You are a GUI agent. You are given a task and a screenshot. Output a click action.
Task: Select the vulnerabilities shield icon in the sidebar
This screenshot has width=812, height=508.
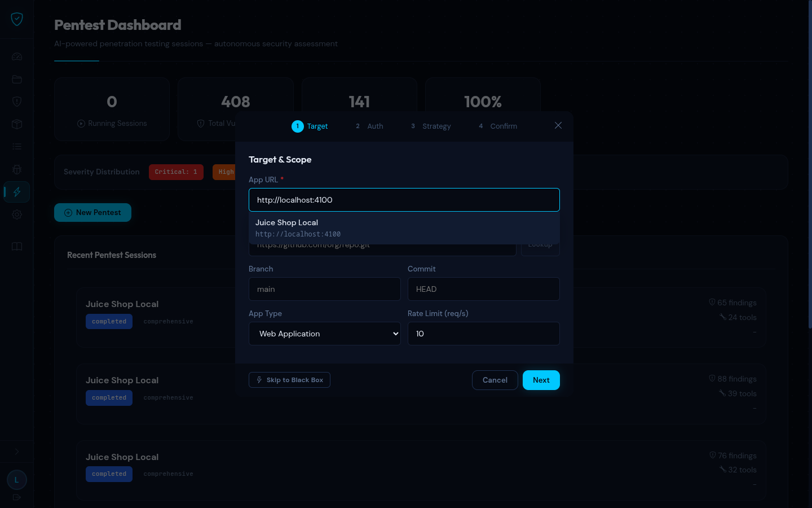[16, 102]
